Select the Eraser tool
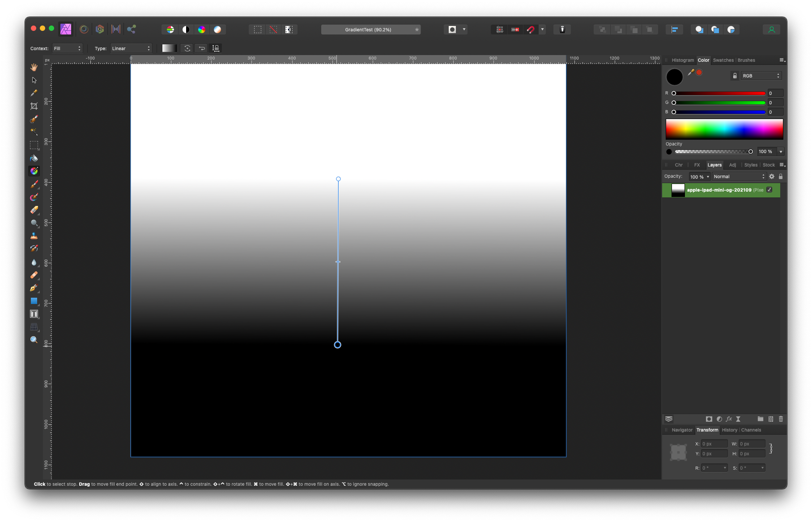The height and width of the screenshot is (522, 812). point(34,210)
